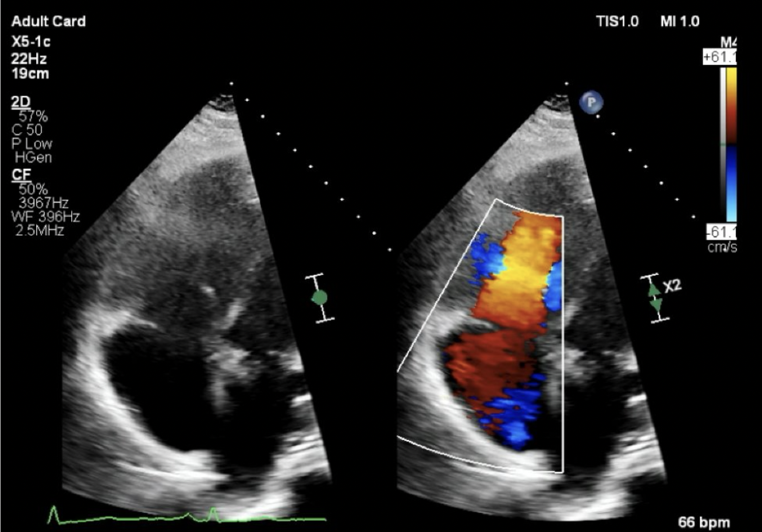Click the blue P probe orientation marker
The height and width of the screenshot is (532, 762).
[x=591, y=102]
